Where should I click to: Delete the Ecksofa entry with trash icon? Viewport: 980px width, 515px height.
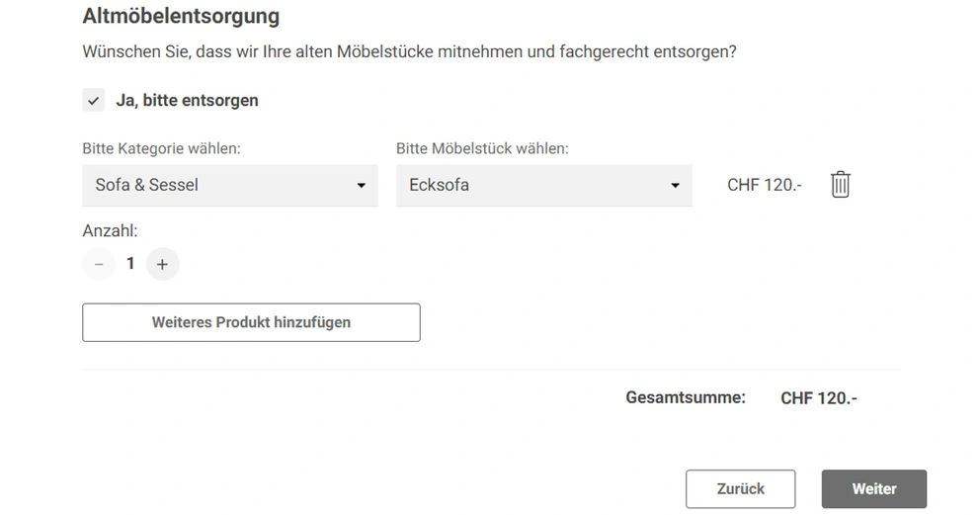click(840, 185)
